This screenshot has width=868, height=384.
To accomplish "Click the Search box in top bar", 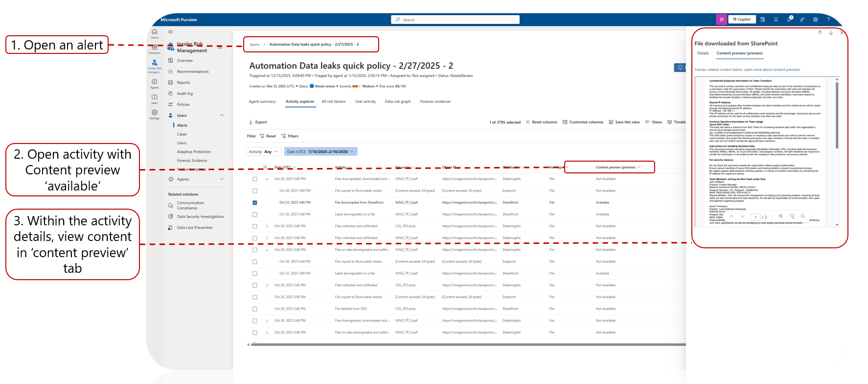I will coord(455,20).
